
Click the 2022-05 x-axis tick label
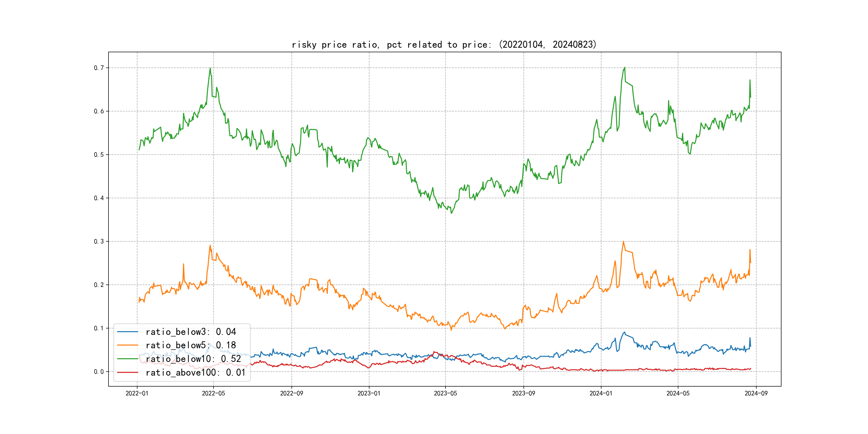click(213, 393)
